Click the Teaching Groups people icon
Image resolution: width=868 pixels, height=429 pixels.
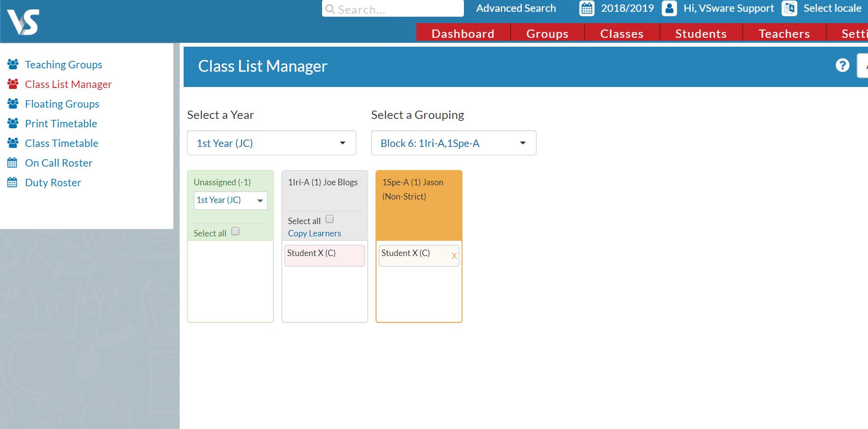click(13, 64)
